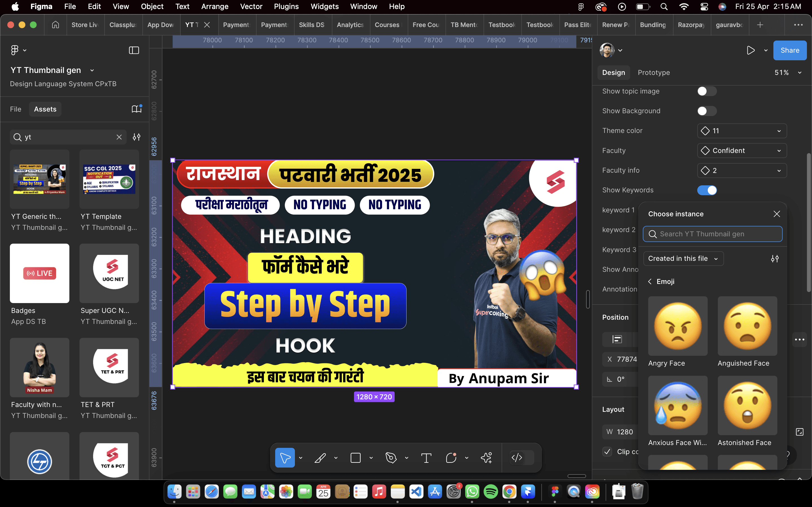The image size is (812, 507).
Task: Choose the Astonished Face emoji instance
Action: (x=747, y=405)
